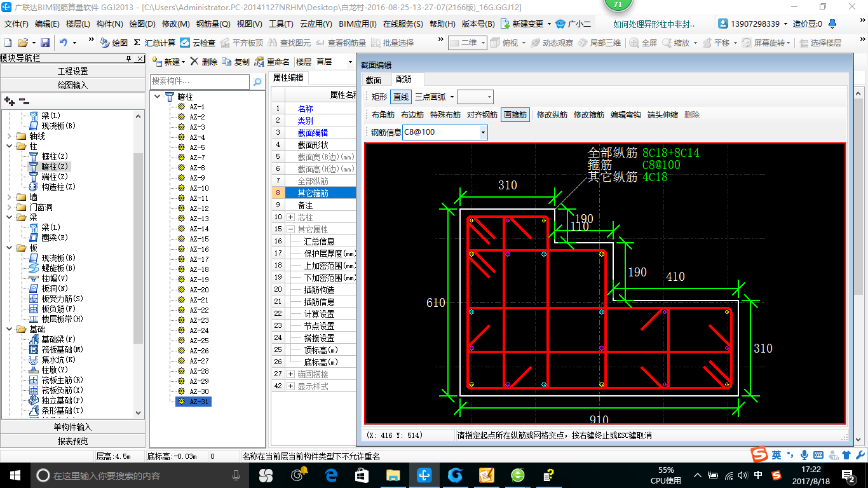This screenshot has width=868, height=488.
Task: Switch to the 属性编辑 tab
Action: 288,78
